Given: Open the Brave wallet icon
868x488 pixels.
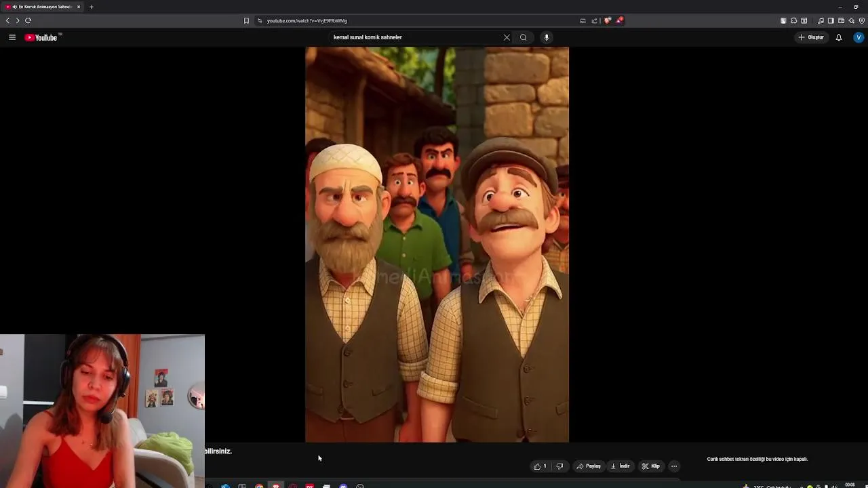Looking at the screenshot, I should [x=841, y=20].
